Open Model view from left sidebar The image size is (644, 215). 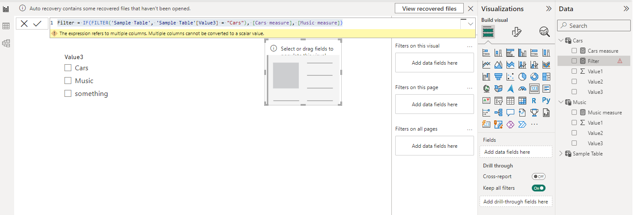click(6, 43)
